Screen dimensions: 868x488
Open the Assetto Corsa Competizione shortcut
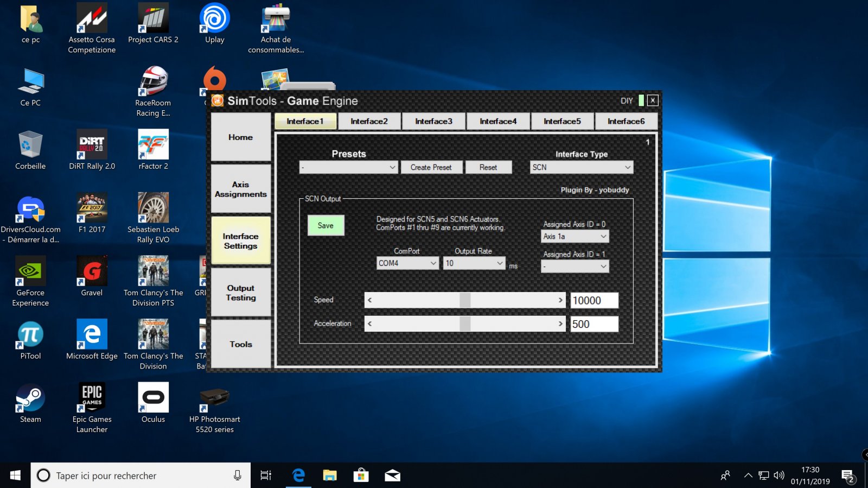[92, 19]
